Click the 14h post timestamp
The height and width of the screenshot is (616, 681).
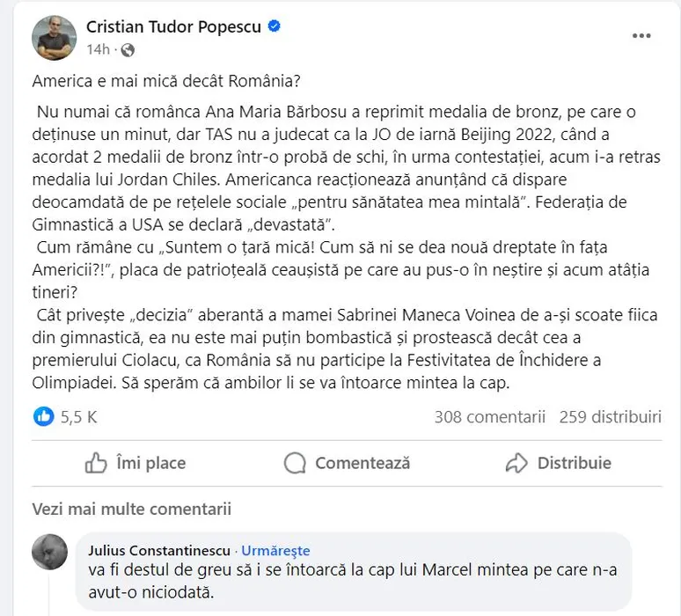(98, 50)
